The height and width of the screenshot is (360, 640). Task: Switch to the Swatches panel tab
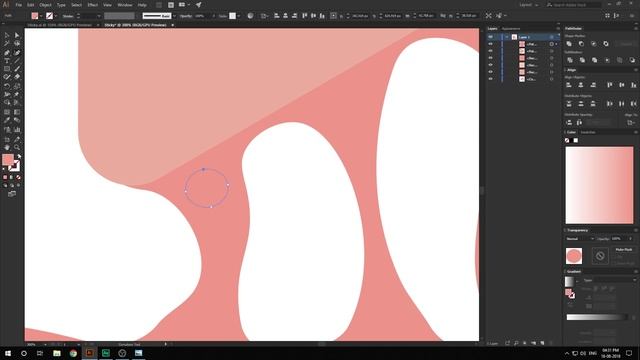pyautogui.click(x=588, y=132)
